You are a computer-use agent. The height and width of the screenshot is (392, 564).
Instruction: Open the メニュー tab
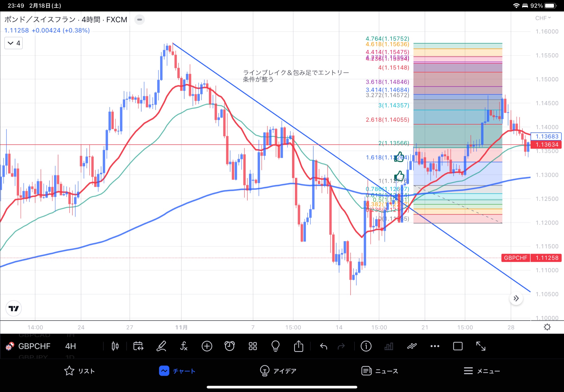tap(482, 371)
